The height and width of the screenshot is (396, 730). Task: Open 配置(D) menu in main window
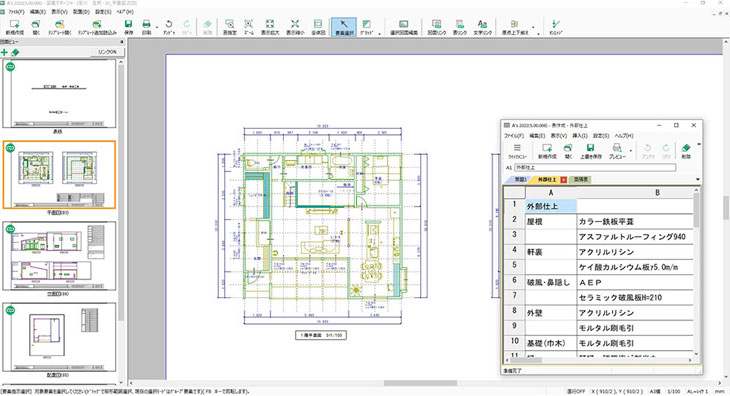[81, 12]
